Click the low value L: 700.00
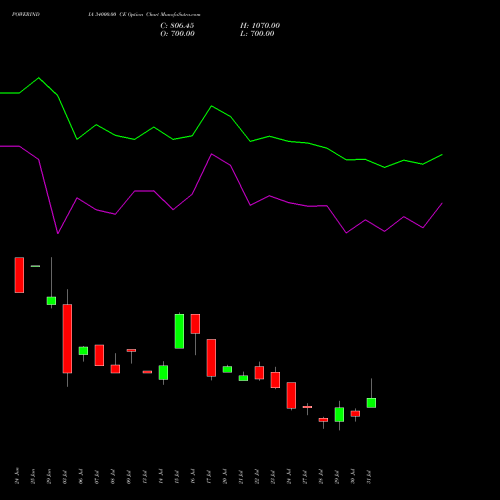The height and width of the screenshot is (500, 500). click(257, 34)
